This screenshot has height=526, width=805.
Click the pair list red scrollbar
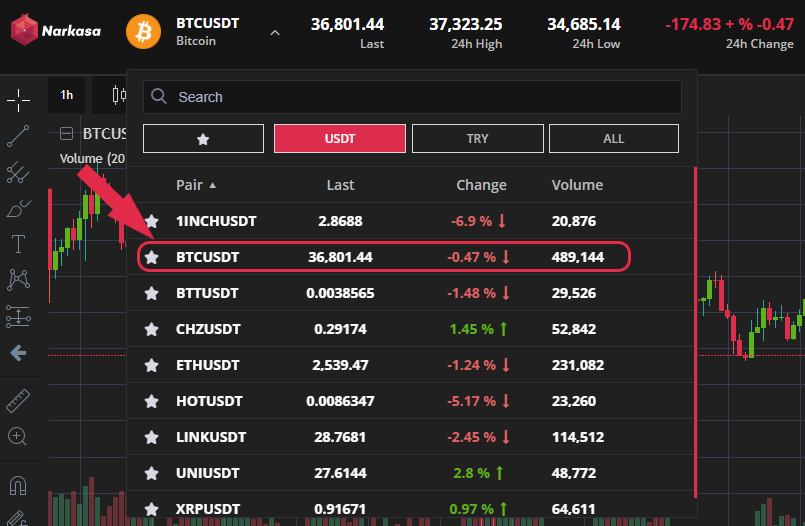(695, 332)
